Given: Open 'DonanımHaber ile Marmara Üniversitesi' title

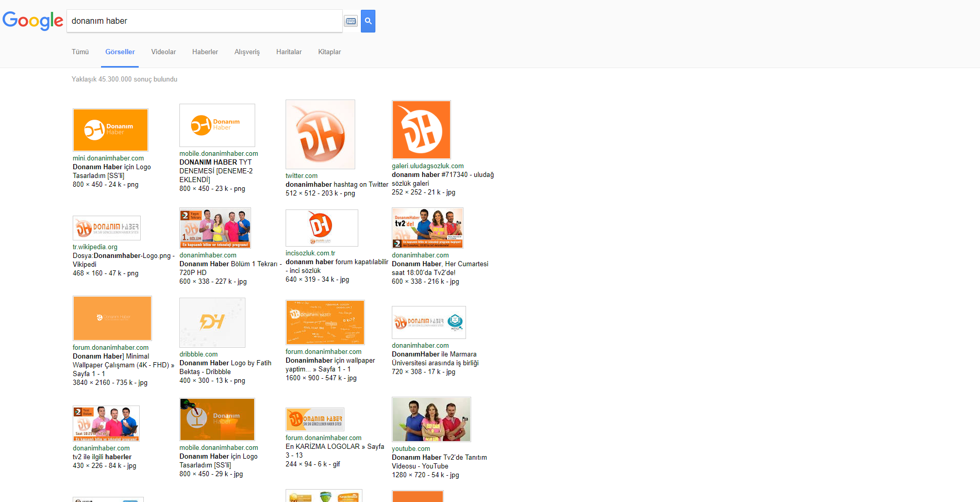Looking at the screenshot, I should pyautogui.click(x=435, y=359).
